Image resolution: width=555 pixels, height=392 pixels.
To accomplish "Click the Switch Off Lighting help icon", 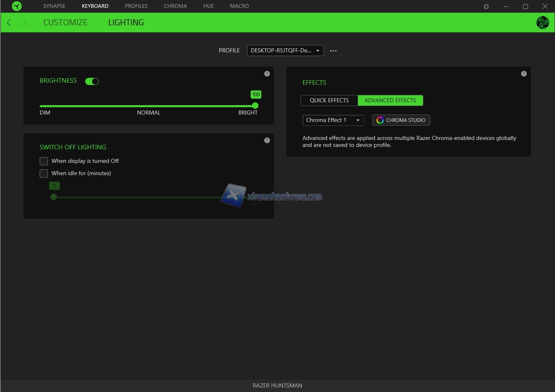I will coord(267,140).
